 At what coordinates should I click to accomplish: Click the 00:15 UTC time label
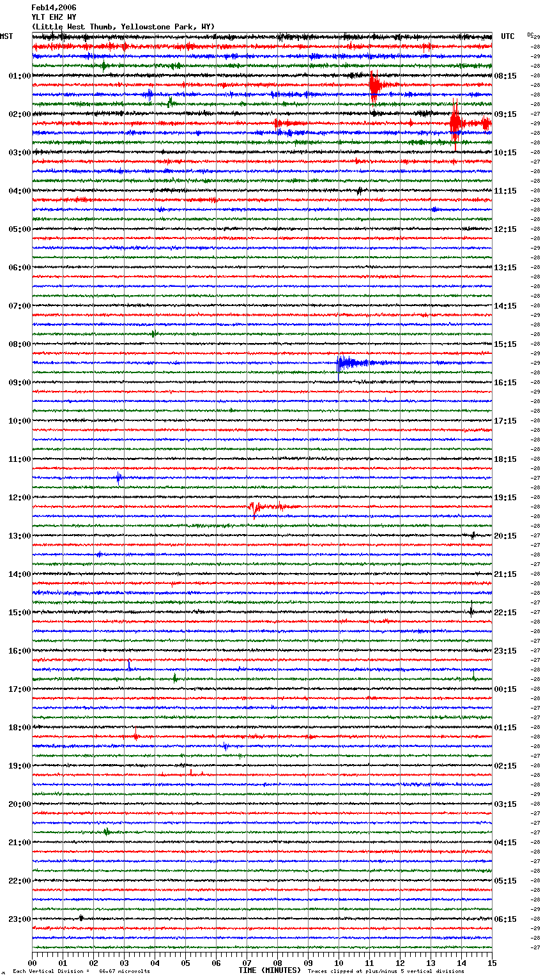505,689
